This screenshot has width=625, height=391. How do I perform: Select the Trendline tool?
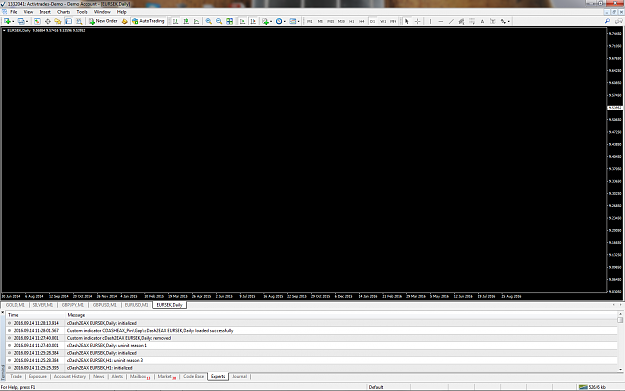click(x=451, y=21)
